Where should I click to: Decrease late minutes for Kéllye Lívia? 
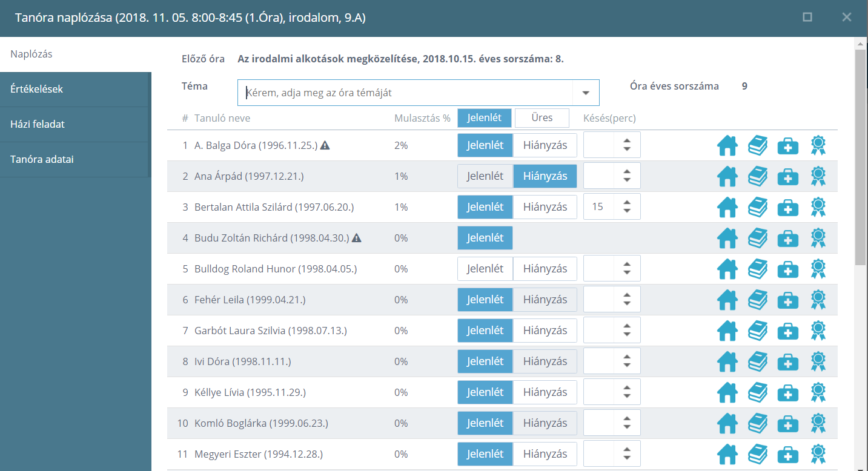(627, 397)
